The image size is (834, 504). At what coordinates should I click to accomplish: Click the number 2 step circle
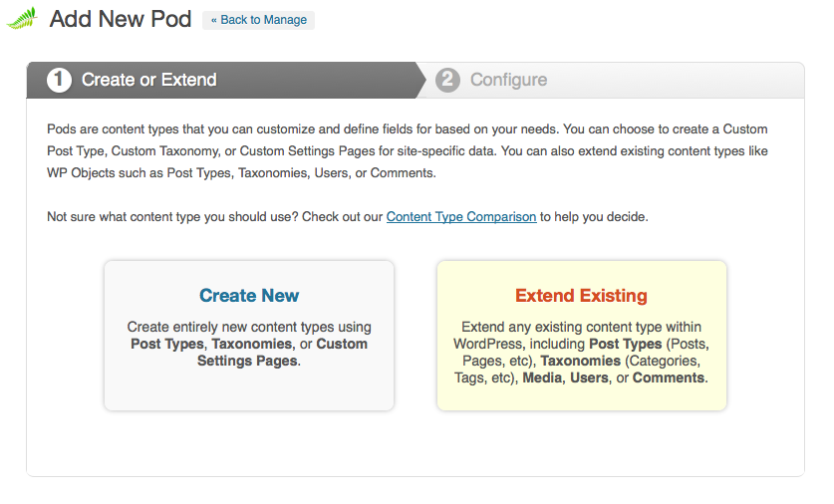(x=447, y=80)
